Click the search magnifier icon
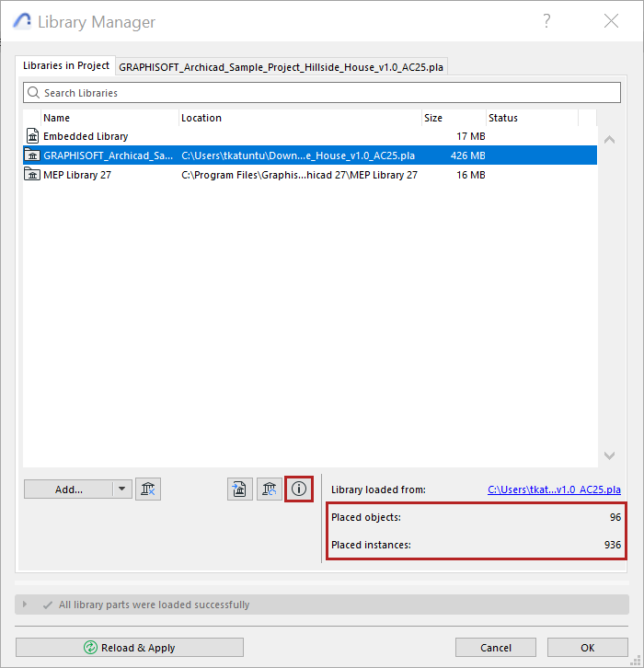The height and width of the screenshot is (668, 644). pos(33,92)
